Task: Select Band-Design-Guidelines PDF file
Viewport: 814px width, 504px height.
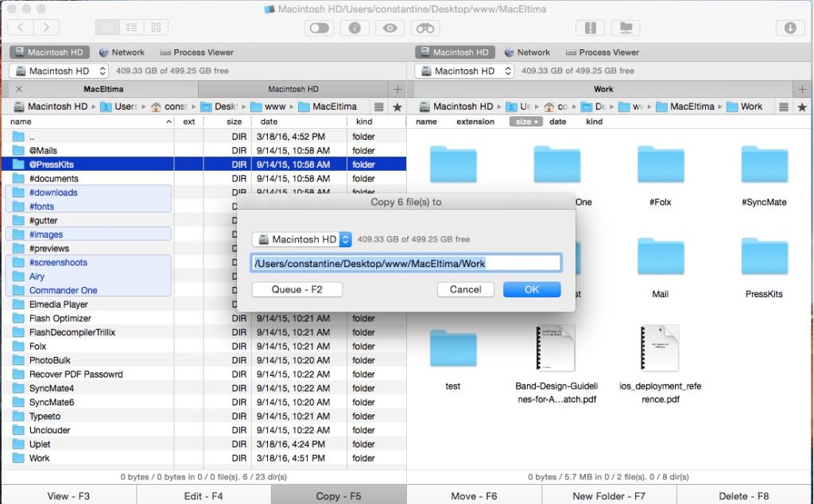Action: click(x=556, y=347)
